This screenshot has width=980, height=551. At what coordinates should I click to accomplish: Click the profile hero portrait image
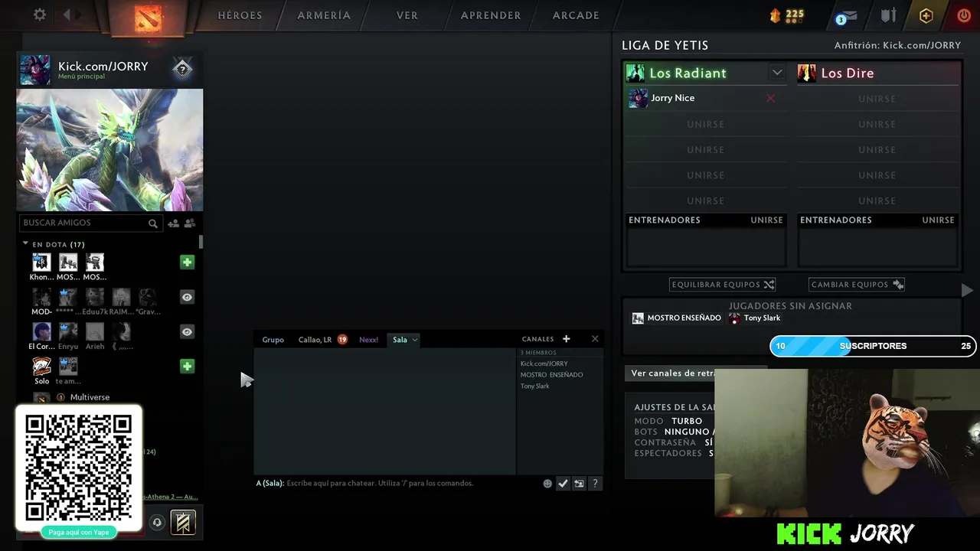click(x=109, y=149)
